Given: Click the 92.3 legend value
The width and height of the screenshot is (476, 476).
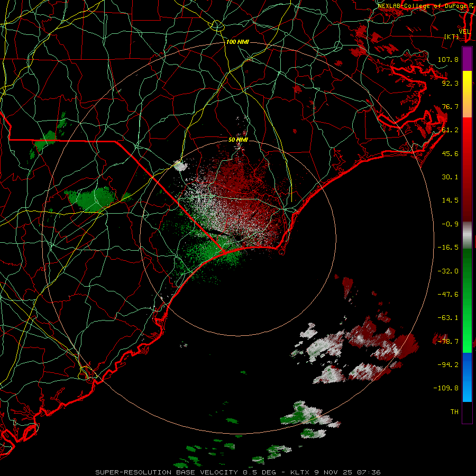Looking at the screenshot, I should point(450,83).
